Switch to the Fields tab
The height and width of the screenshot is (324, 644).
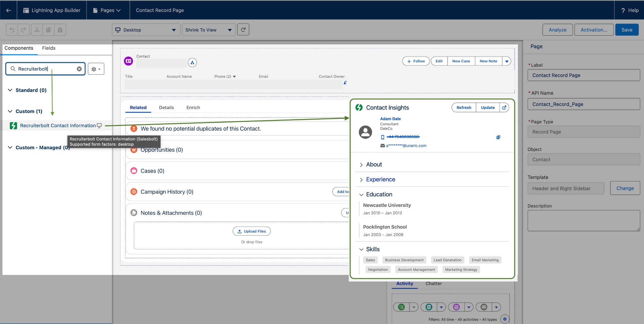click(x=49, y=48)
